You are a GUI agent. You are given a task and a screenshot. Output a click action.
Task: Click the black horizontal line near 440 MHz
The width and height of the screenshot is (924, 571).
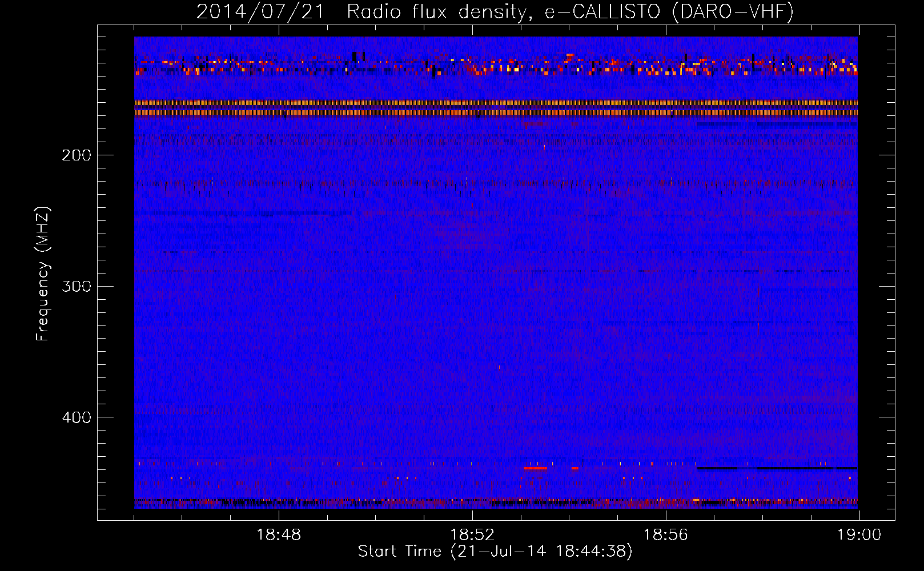point(777,468)
